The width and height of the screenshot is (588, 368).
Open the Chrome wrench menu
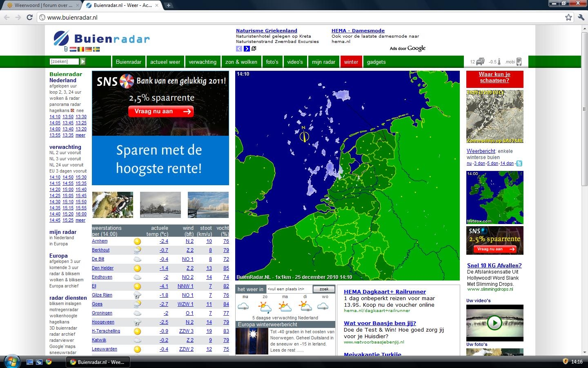[x=581, y=17]
